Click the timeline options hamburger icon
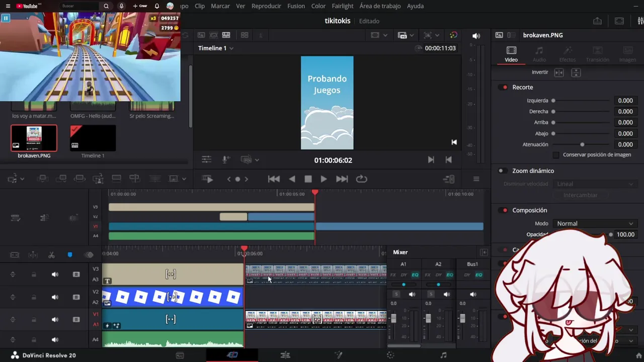644x362 pixels. 476,179
